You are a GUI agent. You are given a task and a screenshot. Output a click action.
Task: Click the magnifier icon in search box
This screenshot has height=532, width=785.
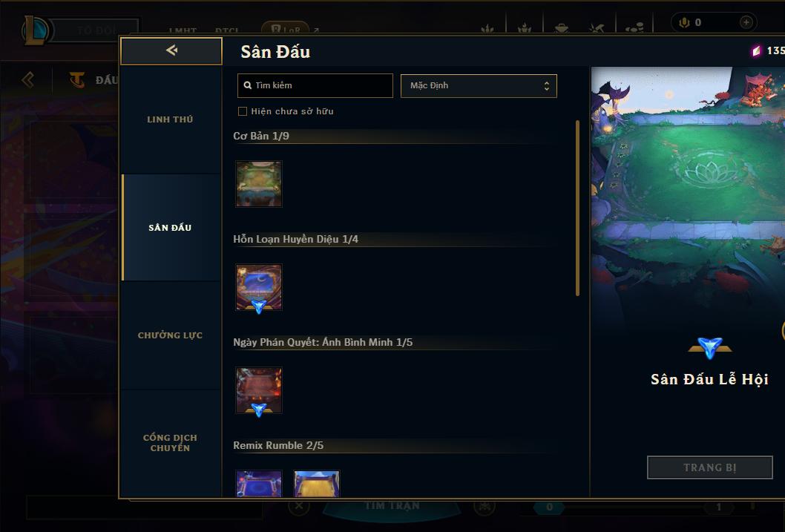tap(247, 85)
